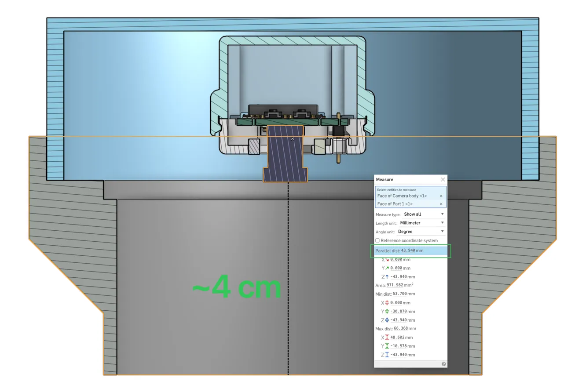Click the Parallel dist value 43.940
Image resolution: width=582 pixels, height=392 pixels.
[x=408, y=250]
